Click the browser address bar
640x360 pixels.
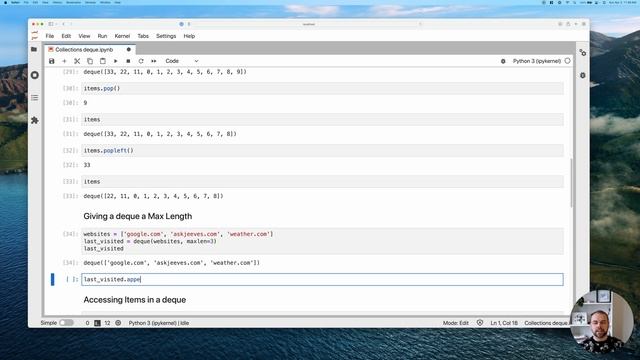(309, 24)
